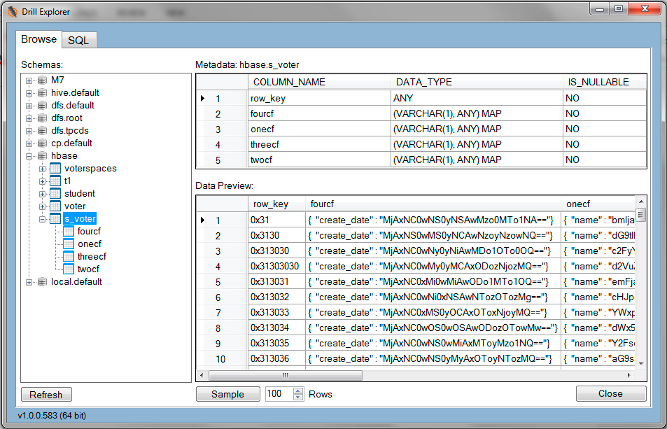This screenshot has height=429, width=667.
Task: Click the voterspaces table icon
Action: pos(55,169)
